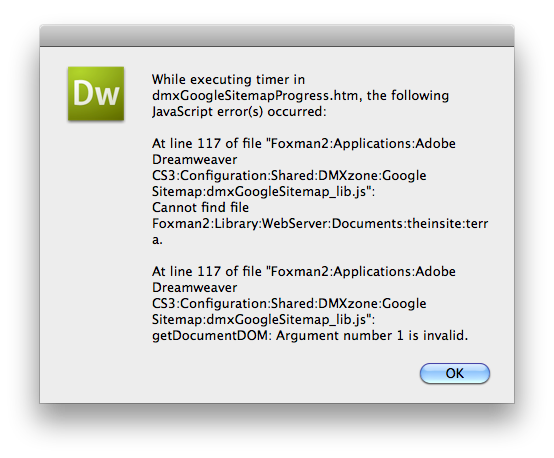
Task: Click the second 'At line 117 of file' line
Action: [x=304, y=271]
